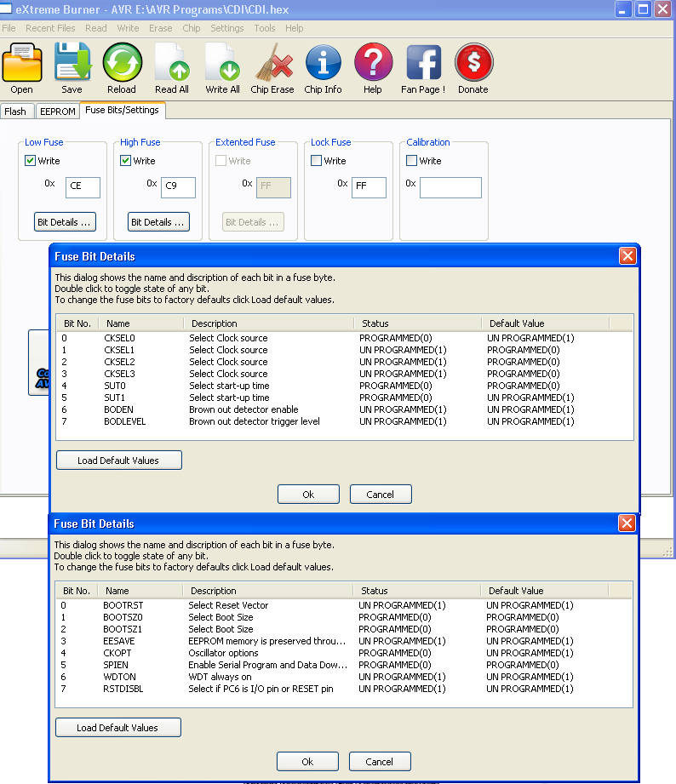The image size is (676, 784).
Task: Click Ok in the BOOTRST fuse dialog
Action: click(x=307, y=762)
